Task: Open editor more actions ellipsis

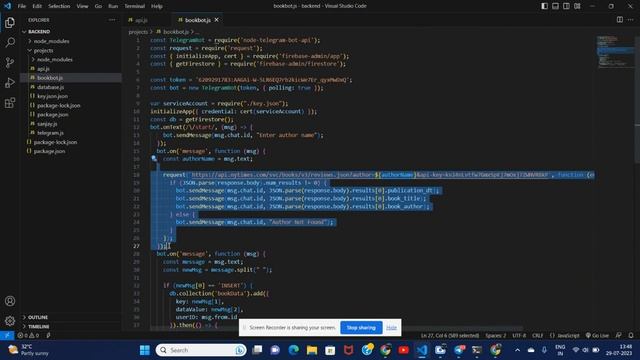Action: (x=631, y=20)
